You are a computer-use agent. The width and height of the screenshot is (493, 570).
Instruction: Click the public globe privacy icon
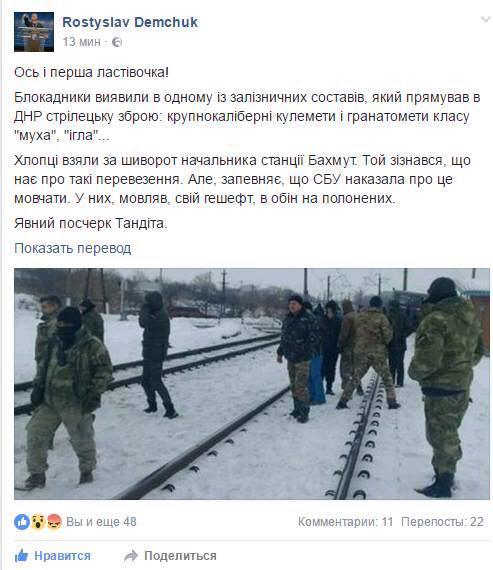(x=117, y=42)
